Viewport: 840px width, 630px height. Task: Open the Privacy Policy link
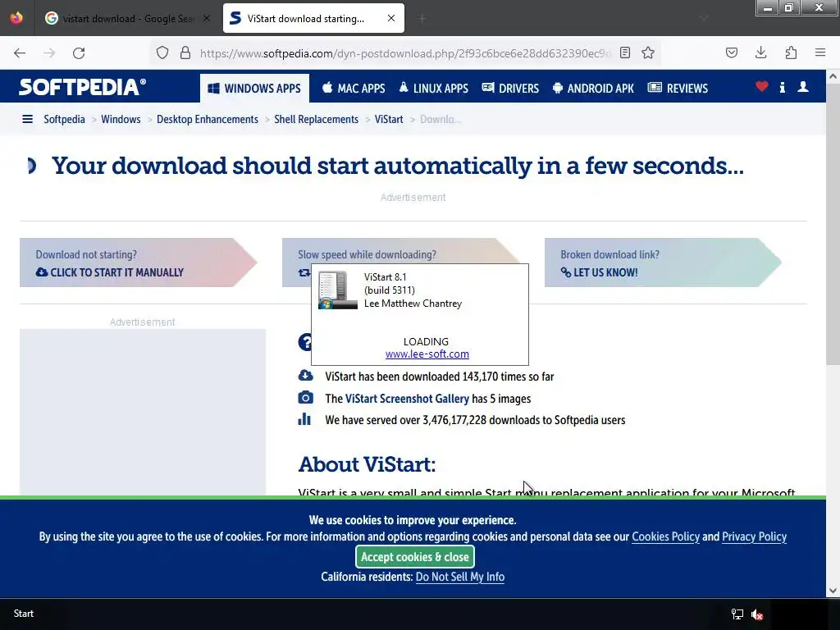click(x=754, y=536)
